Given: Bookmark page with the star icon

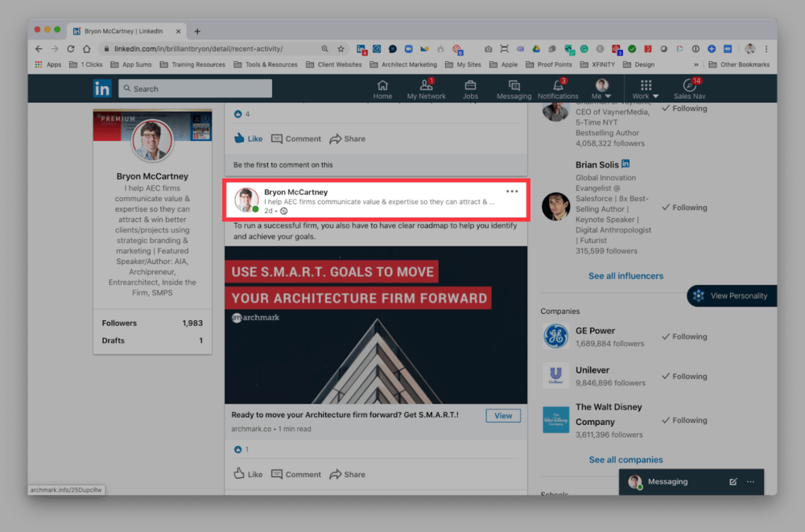Looking at the screenshot, I should pyautogui.click(x=341, y=49).
